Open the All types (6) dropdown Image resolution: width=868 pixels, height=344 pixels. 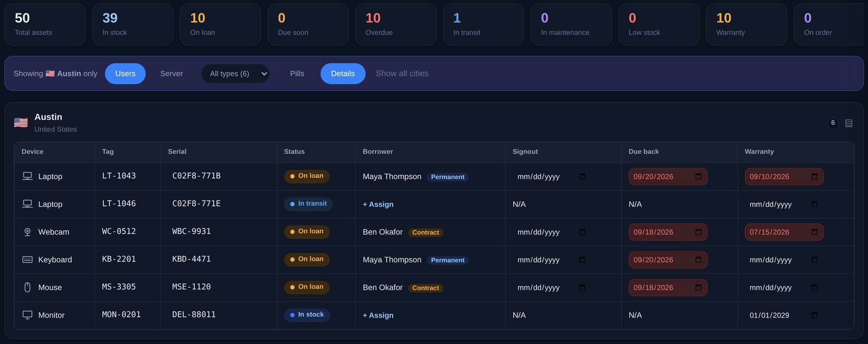235,74
